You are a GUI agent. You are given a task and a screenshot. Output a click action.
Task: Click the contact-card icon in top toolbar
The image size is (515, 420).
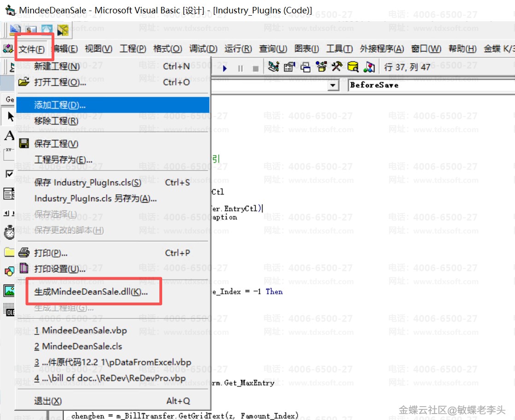pos(31,30)
